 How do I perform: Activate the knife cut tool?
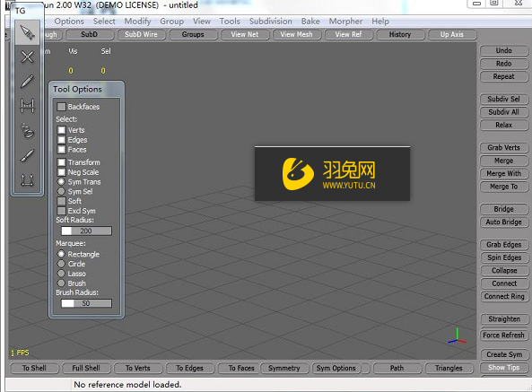(x=27, y=155)
